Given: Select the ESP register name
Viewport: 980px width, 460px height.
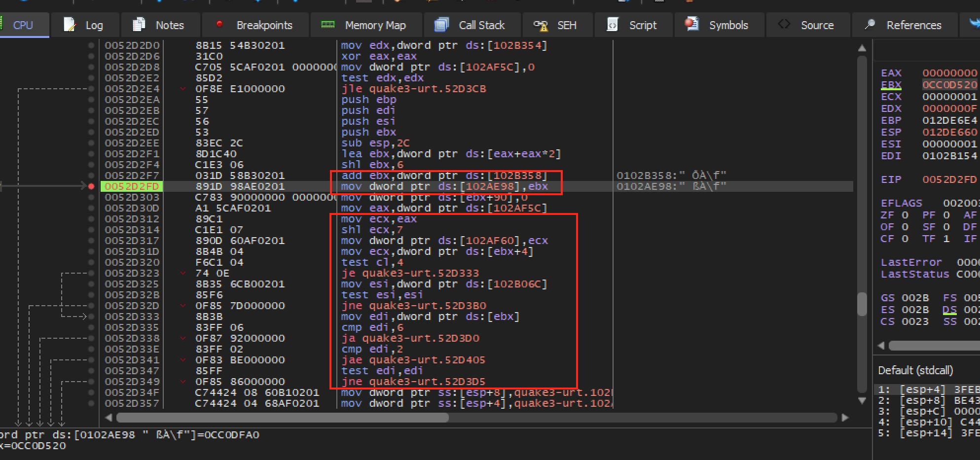Looking at the screenshot, I should click(891, 132).
